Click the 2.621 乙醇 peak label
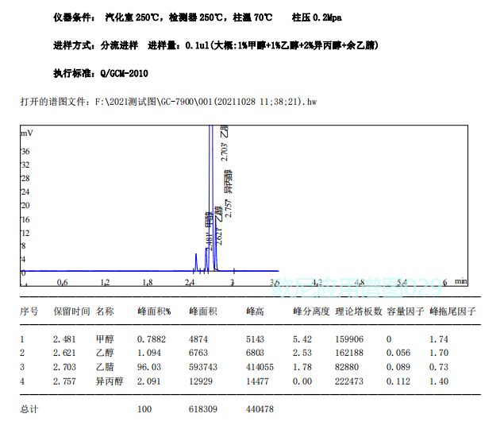Image resolution: width=504 pixels, height=433 pixels. coord(218,226)
